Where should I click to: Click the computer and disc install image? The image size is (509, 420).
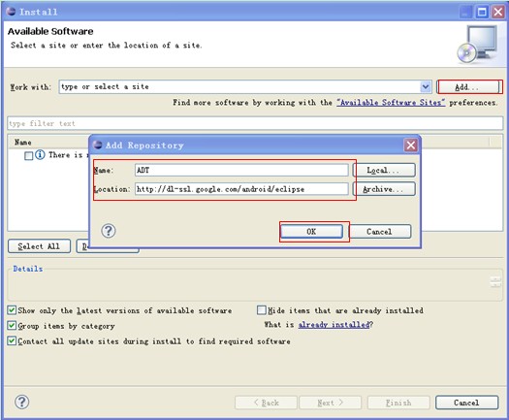pyautogui.click(x=477, y=45)
